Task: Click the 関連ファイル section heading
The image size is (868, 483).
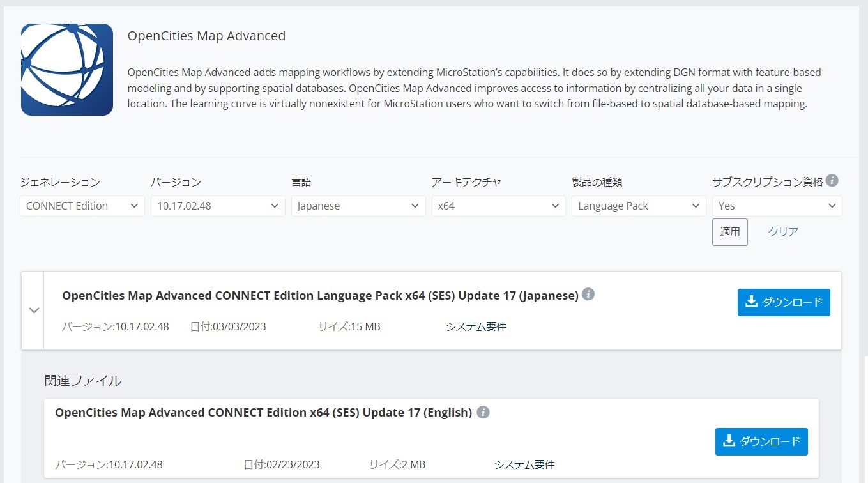Action: pos(83,381)
